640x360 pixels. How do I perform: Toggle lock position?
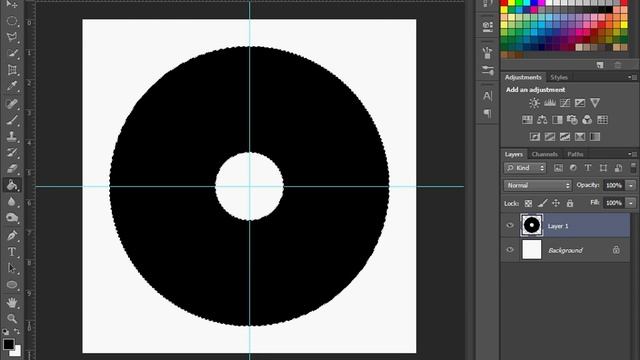pos(556,203)
